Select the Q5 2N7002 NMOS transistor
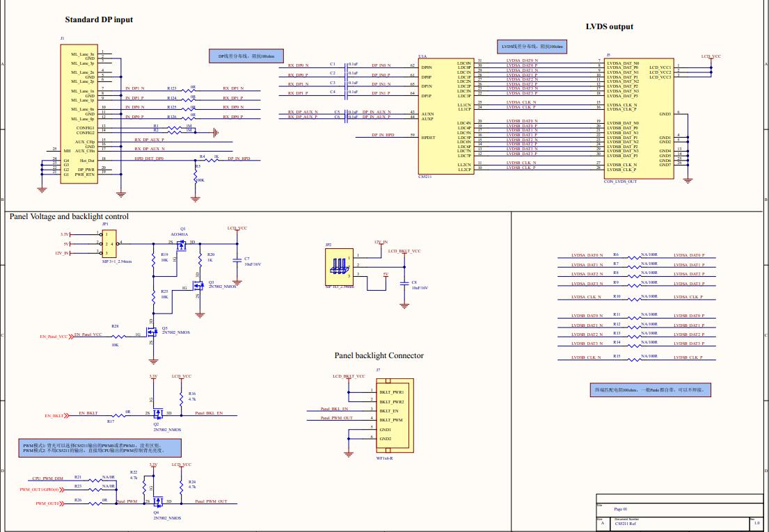Image resolution: width=769 pixels, height=532 pixels. click(152, 332)
